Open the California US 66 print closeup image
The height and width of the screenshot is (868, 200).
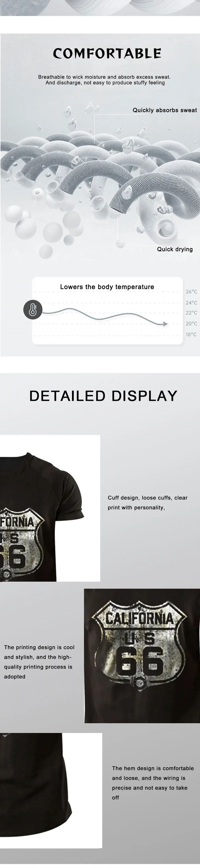pos(142,656)
